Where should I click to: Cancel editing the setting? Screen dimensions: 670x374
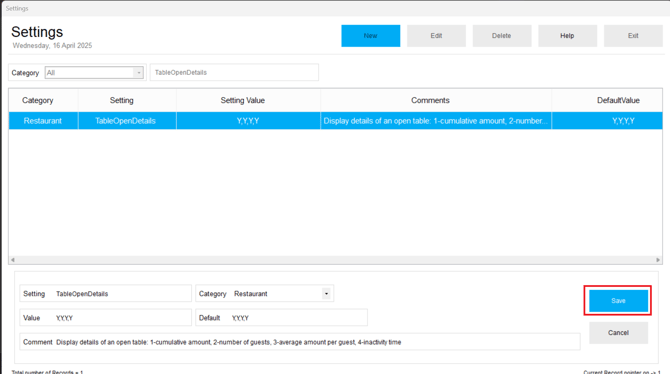coord(618,333)
